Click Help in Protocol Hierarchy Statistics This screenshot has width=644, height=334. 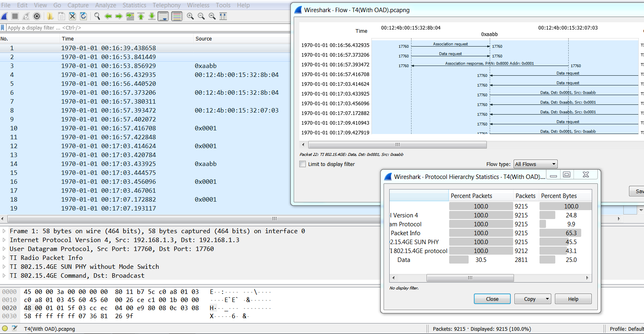click(573, 299)
